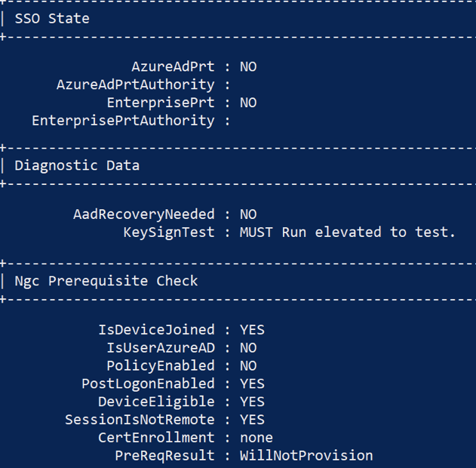
Task: Click the SSO State section header
Action: [52, 18]
